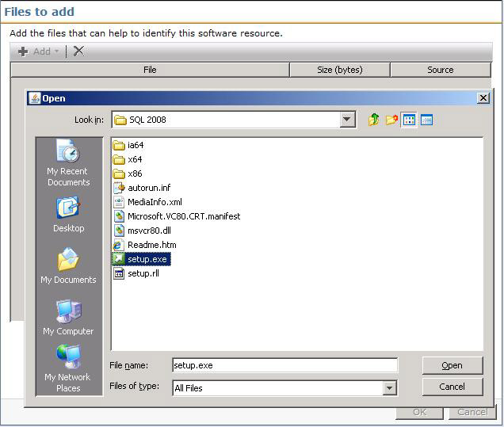Select Readme.htm file
Screen dimensions: 504x427
[145, 245]
